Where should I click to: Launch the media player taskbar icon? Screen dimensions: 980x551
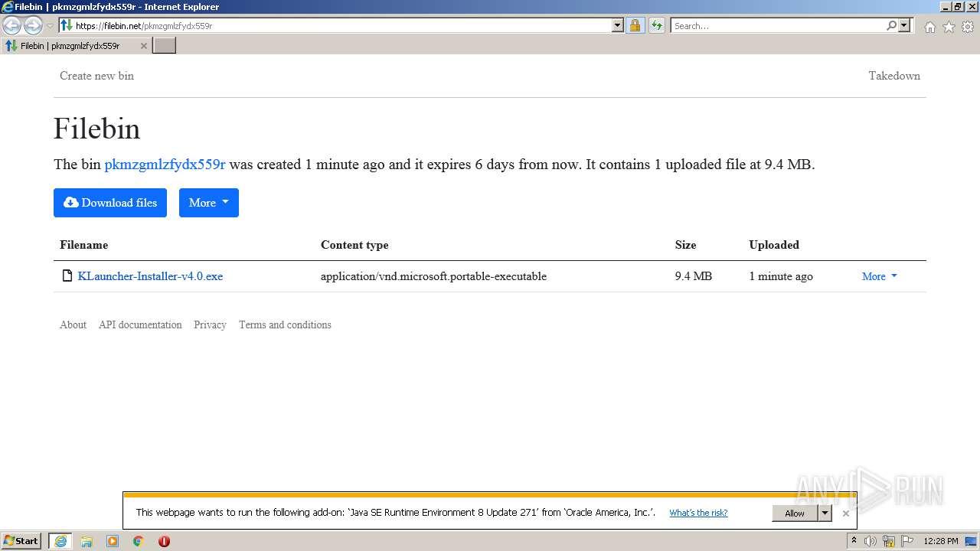(x=113, y=541)
